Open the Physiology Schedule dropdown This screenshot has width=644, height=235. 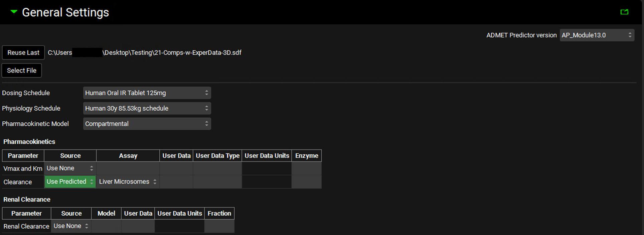pos(147,108)
